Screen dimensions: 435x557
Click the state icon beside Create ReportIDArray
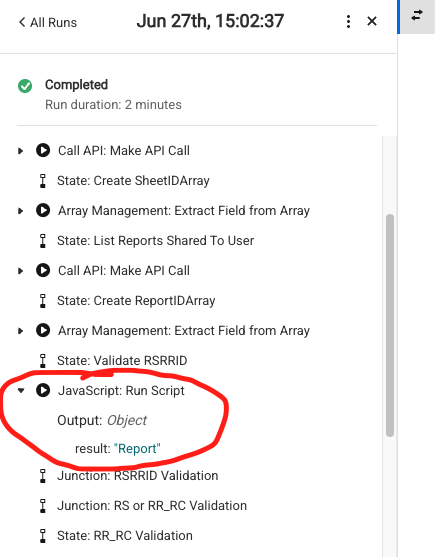tap(43, 301)
